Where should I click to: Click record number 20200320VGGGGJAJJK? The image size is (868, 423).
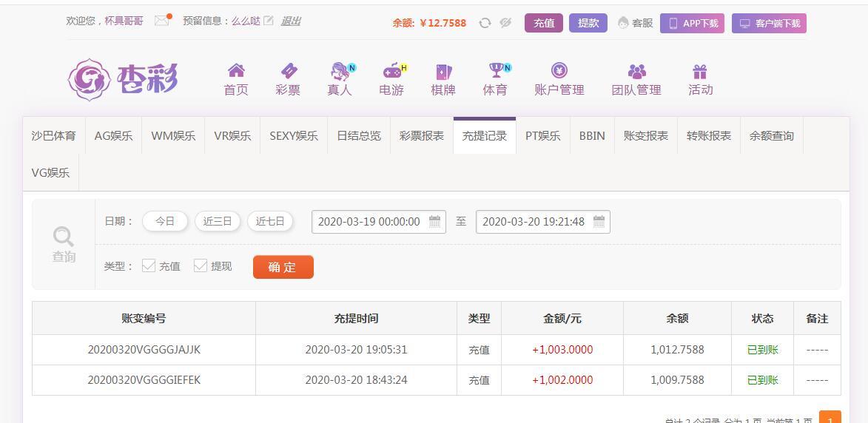click(144, 350)
